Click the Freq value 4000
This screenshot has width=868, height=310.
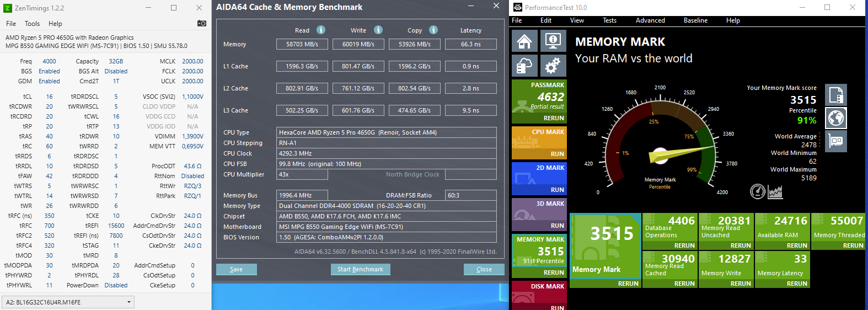49,61
